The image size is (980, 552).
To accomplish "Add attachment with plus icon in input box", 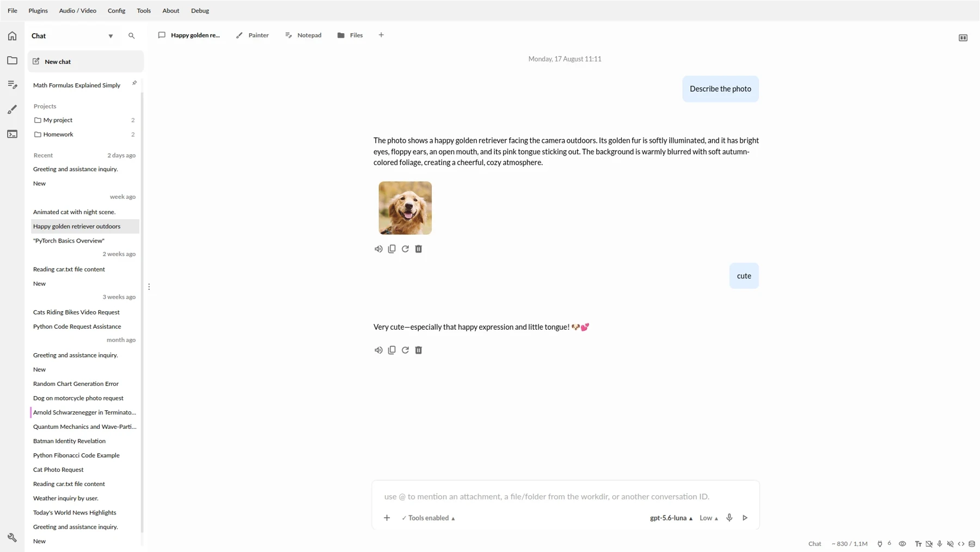I will [387, 518].
